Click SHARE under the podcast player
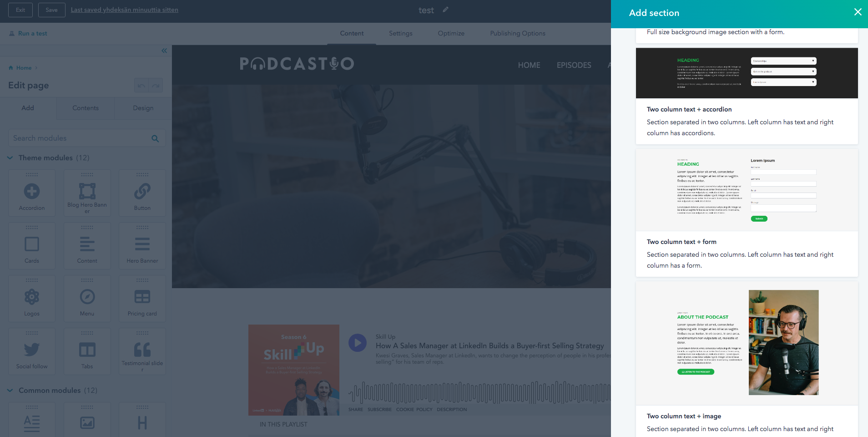 (x=356, y=410)
